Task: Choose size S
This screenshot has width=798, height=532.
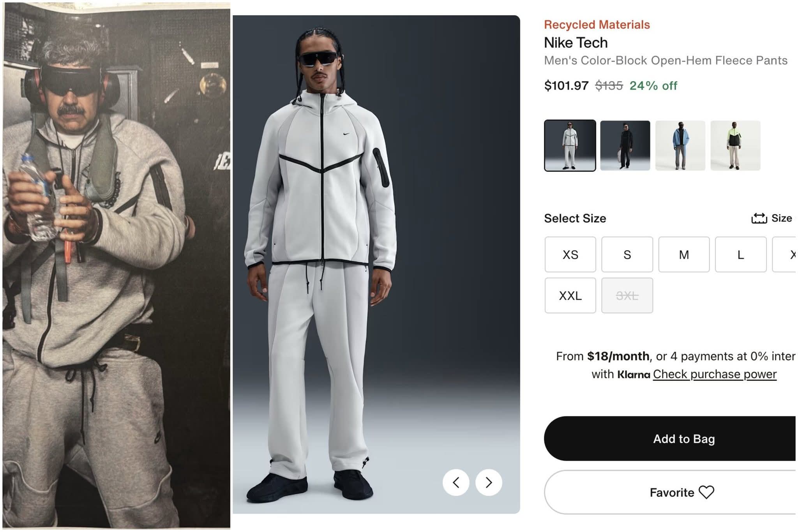Action: pyautogui.click(x=627, y=255)
